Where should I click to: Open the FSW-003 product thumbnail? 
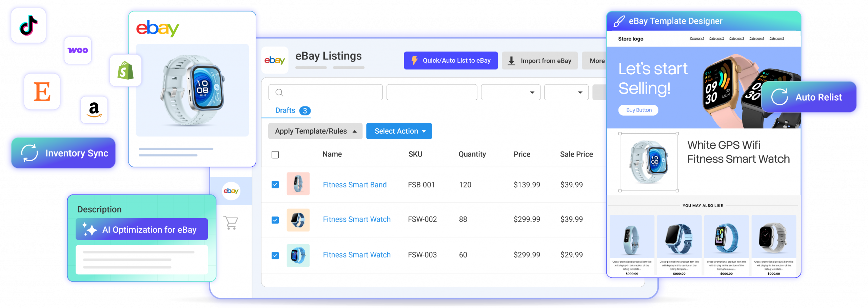(x=298, y=255)
